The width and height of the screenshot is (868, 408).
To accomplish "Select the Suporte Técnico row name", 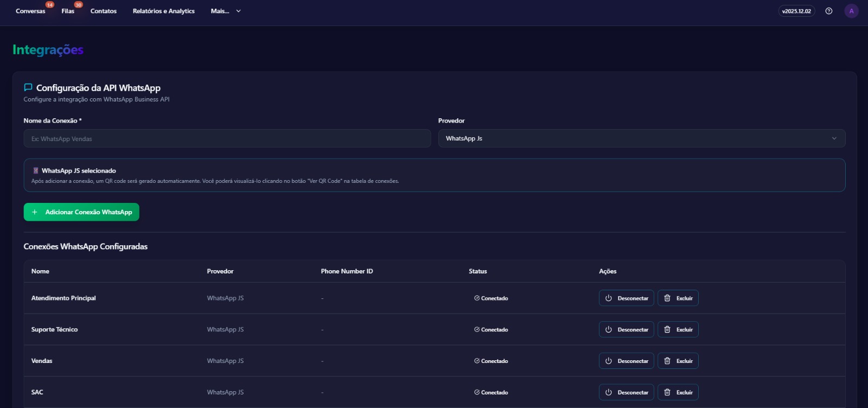I will click(x=54, y=330).
